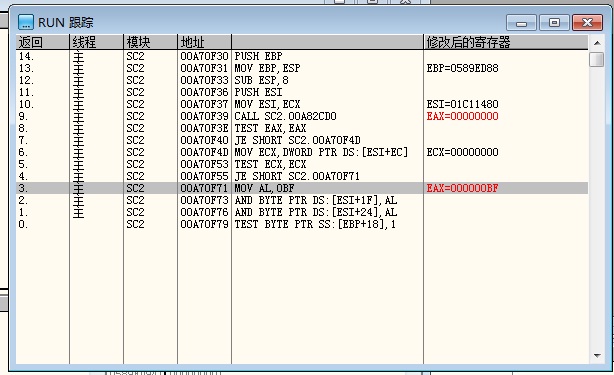Click the EBP=0589ED88 register value
The height and width of the screenshot is (375, 614).
click(462, 68)
